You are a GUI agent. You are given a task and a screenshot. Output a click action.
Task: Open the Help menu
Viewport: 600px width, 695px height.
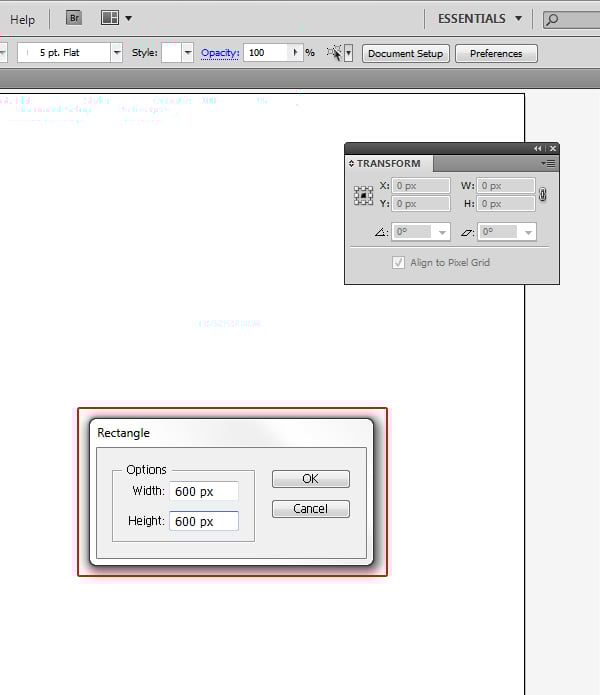(22, 19)
